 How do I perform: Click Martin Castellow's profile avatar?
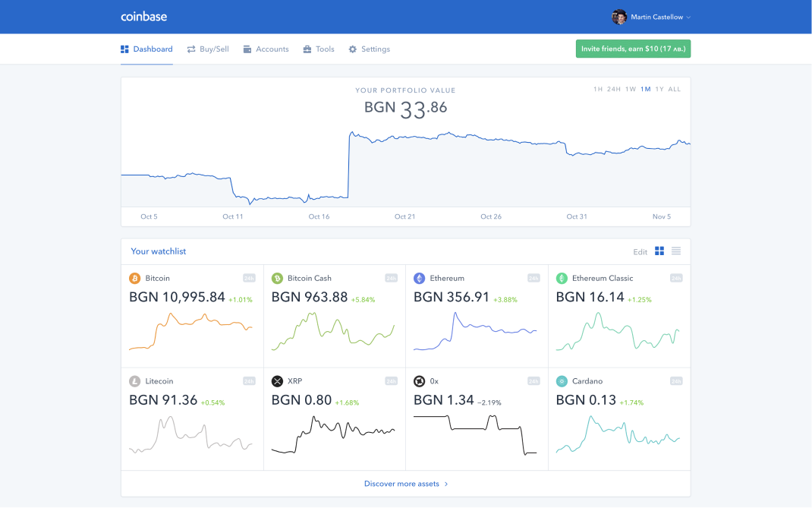[x=618, y=17]
